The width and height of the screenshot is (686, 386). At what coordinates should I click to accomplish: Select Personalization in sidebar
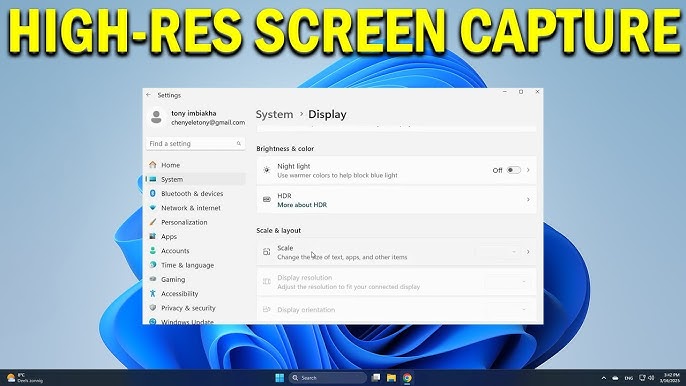tap(184, 222)
